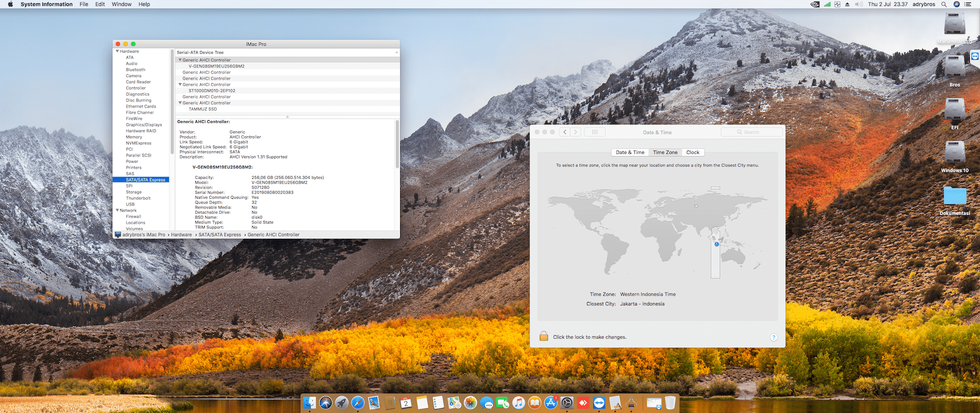Click the lock icon to make changes
The image size is (980, 413).
544,337
